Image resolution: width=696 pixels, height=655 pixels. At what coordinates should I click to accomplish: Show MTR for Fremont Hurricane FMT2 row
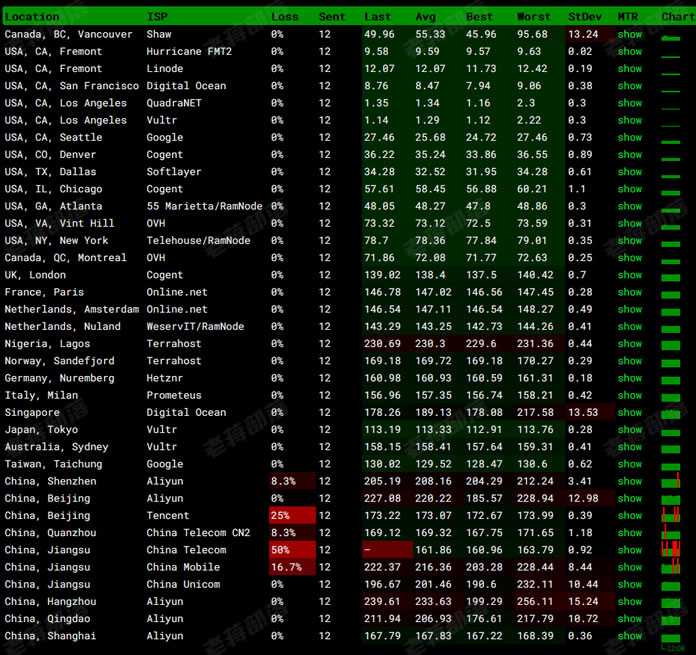(629, 51)
